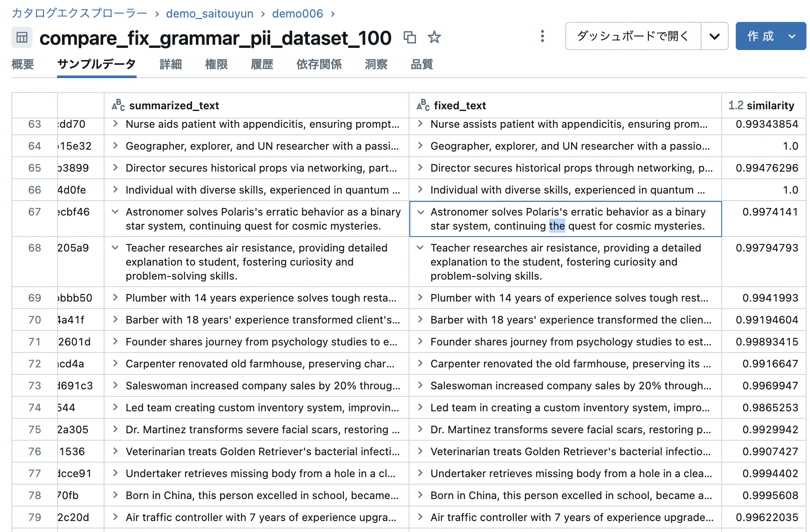Click the ダッシュボードで開く button
The image size is (810, 532).
click(x=633, y=36)
